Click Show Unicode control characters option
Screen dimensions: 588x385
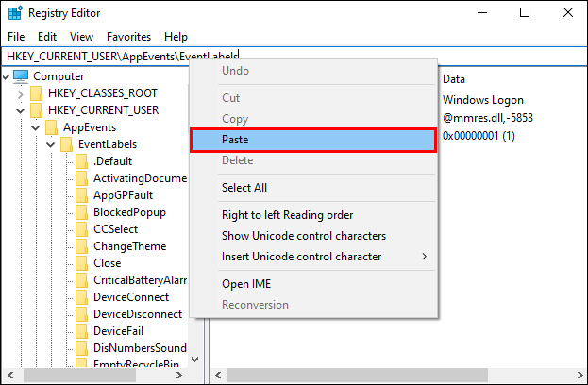[x=304, y=236]
